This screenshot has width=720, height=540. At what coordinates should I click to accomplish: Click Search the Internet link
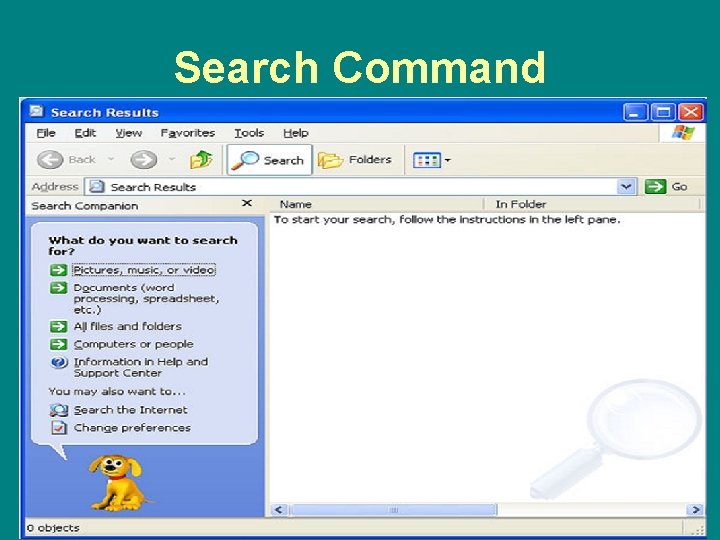point(130,410)
